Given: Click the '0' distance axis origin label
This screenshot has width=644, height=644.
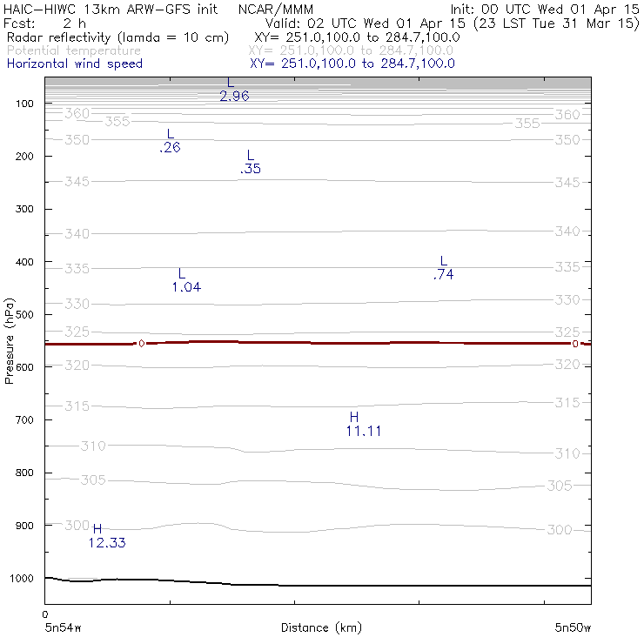Looking at the screenshot, I should [x=45, y=614].
